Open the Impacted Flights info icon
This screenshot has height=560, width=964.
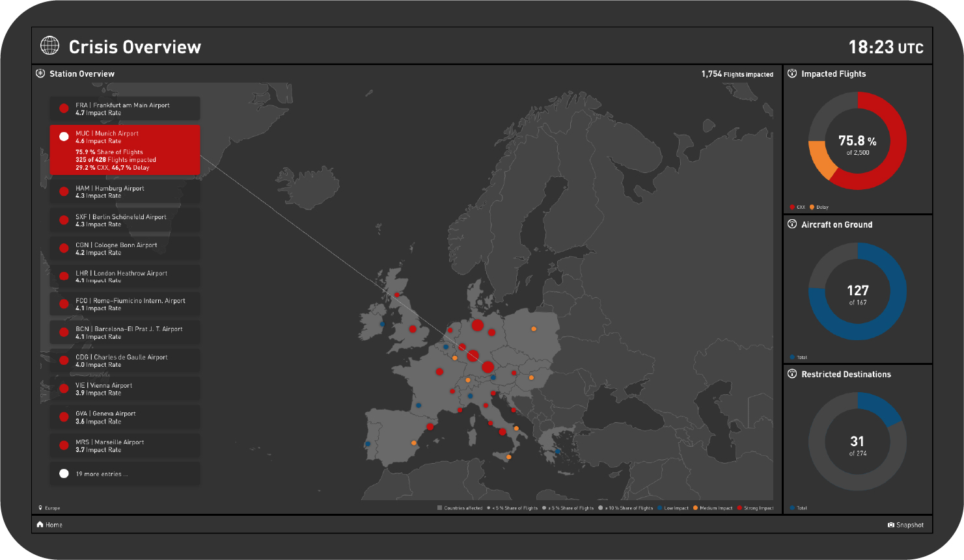click(x=792, y=73)
